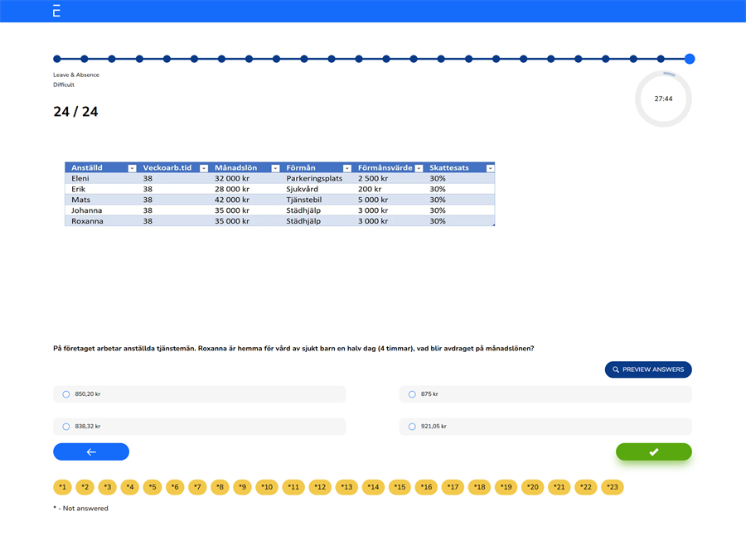Open question *12 from the yellow badges

320,487
